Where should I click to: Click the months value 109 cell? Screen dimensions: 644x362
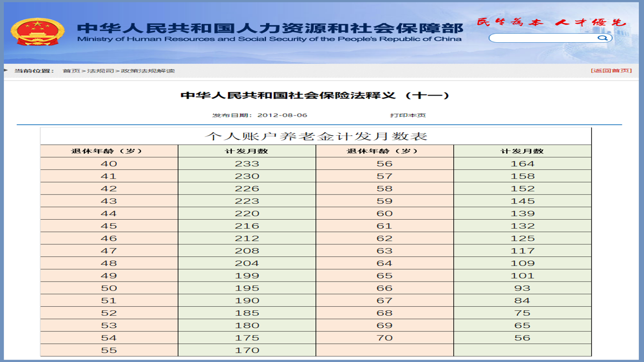[523, 263]
